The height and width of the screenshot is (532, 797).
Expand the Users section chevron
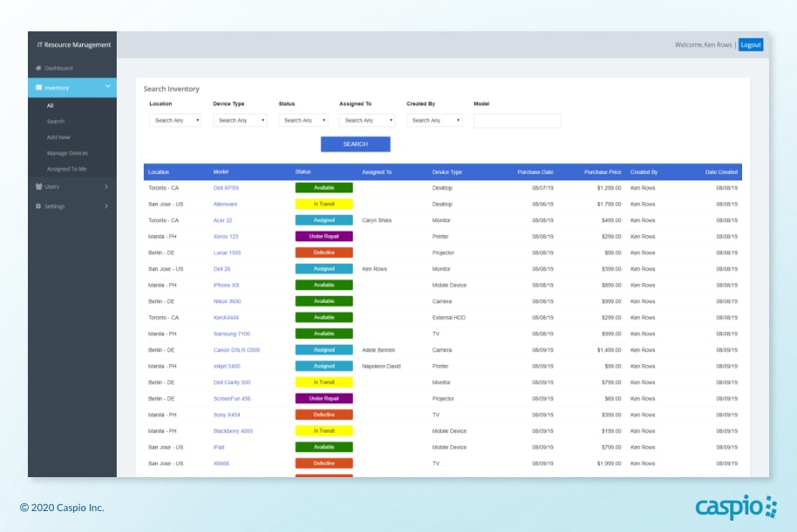(x=106, y=186)
